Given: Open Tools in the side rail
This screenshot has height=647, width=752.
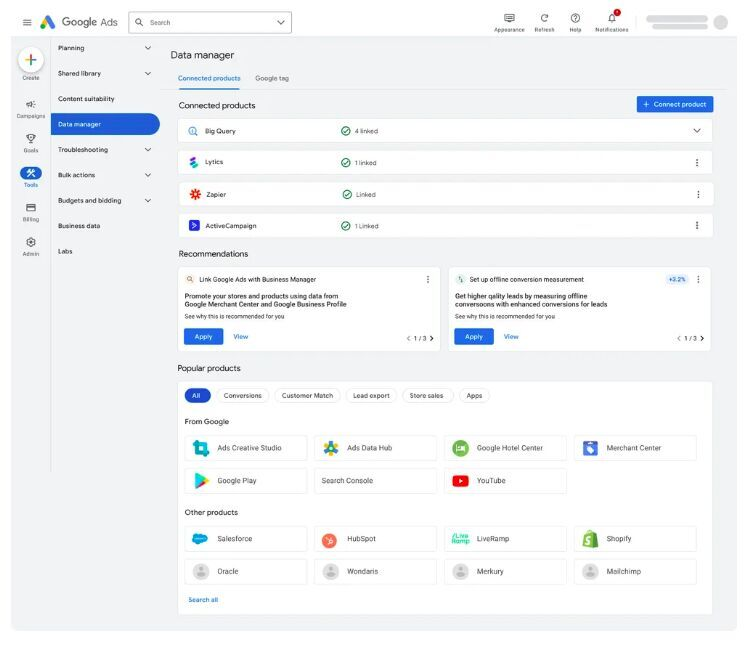Looking at the screenshot, I should 31,177.
